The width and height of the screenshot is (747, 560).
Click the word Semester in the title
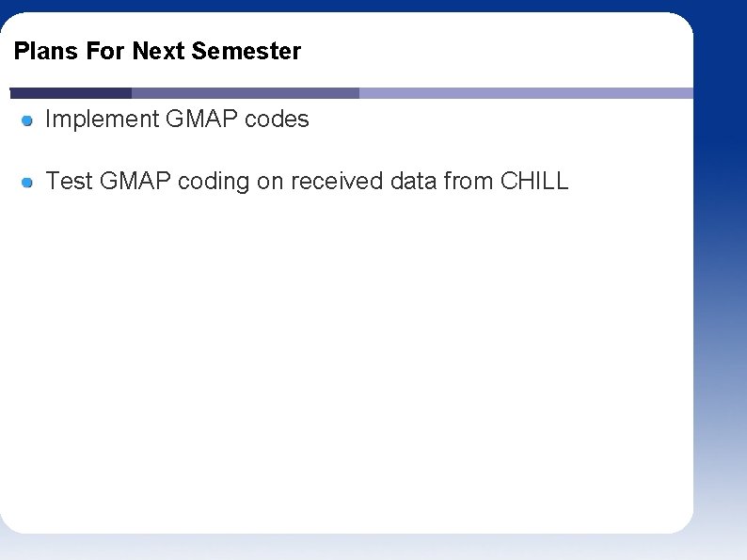tap(246, 51)
